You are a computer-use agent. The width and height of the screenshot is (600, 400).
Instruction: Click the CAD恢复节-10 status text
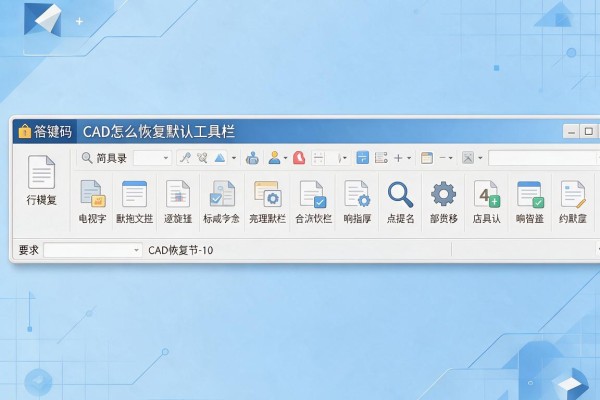coord(181,250)
